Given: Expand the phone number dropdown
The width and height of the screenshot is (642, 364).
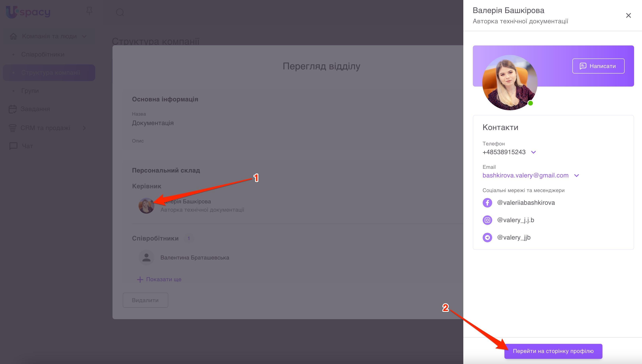Looking at the screenshot, I should [x=533, y=152].
